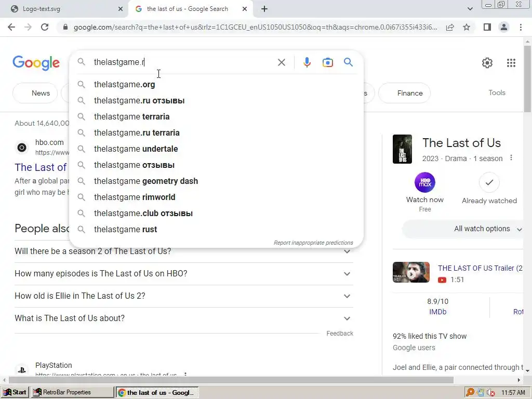The width and height of the screenshot is (532, 399).
Task: Expand All watch options
Action: coord(462,229)
